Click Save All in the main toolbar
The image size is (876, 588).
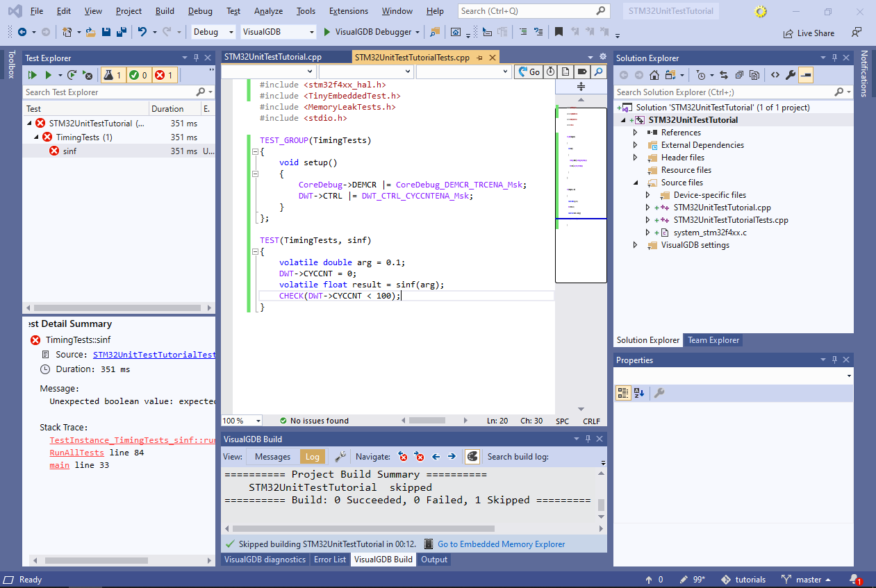click(x=121, y=32)
